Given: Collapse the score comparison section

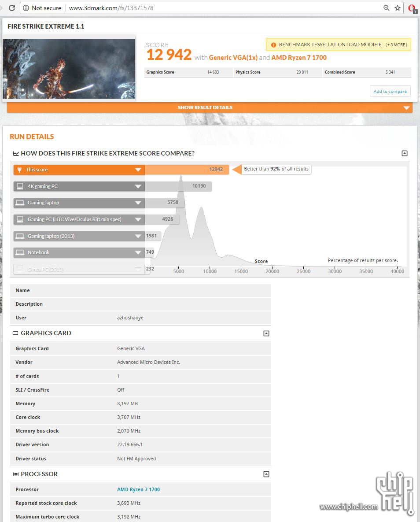Looking at the screenshot, I should tap(404, 153).
